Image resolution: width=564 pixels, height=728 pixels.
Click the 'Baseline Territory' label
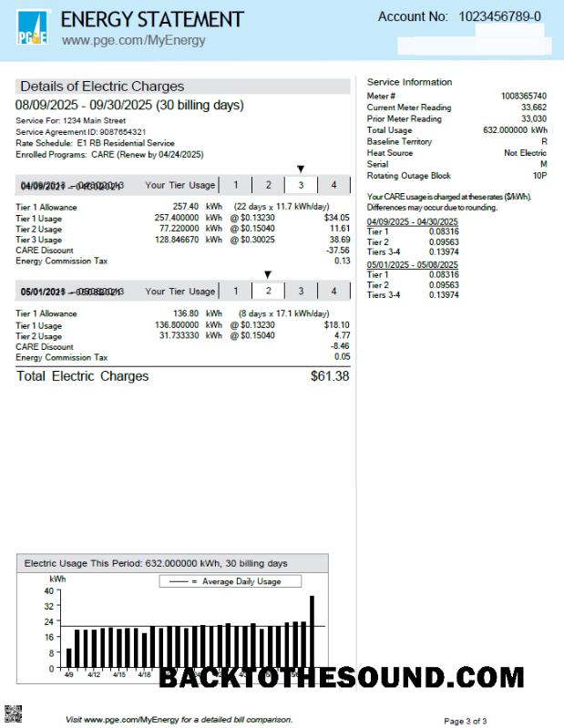(399, 141)
